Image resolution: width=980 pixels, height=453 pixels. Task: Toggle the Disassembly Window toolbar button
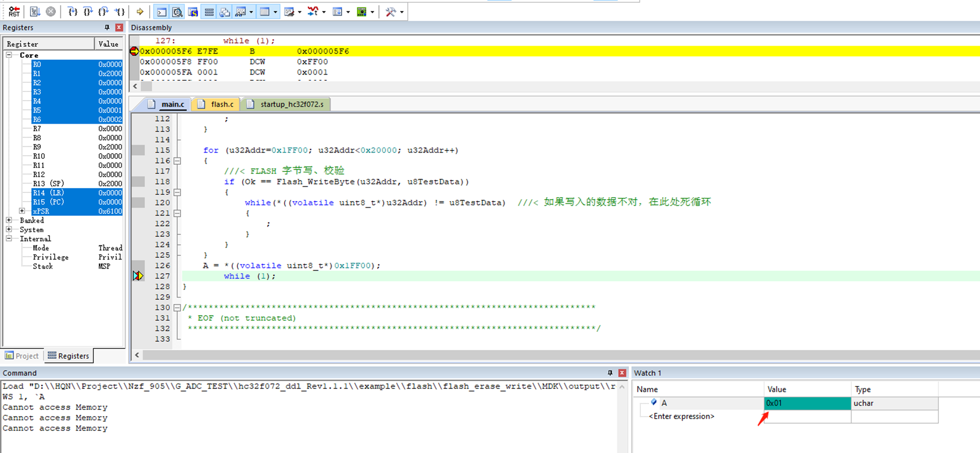(x=177, y=12)
